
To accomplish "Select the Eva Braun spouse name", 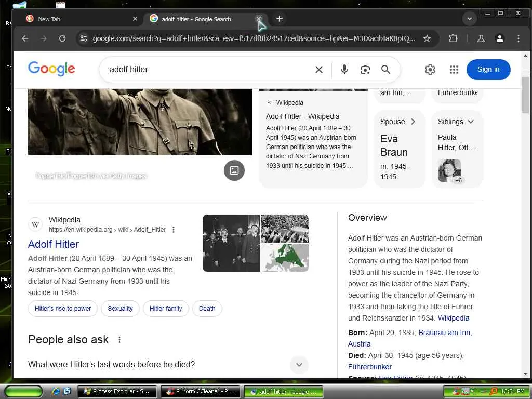I will pyautogui.click(x=394, y=145).
